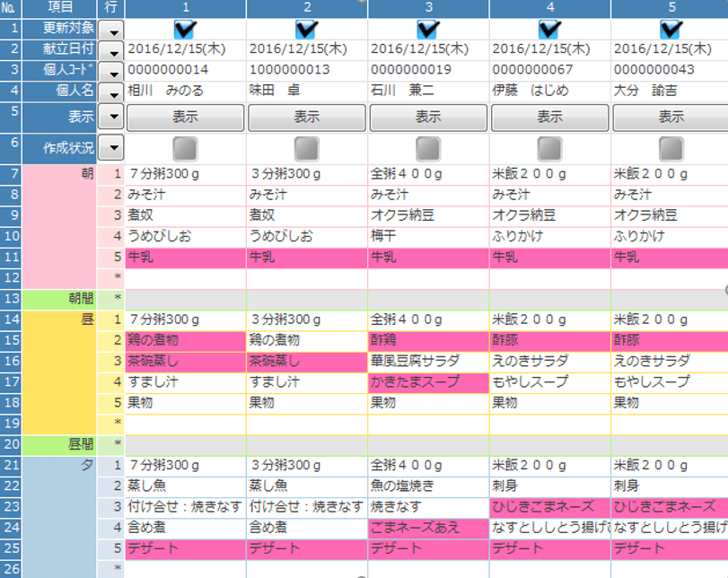Screen dimensions: 728x578
Task: Click the 献立日付 date cell for column 2
Action: (x=305, y=48)
